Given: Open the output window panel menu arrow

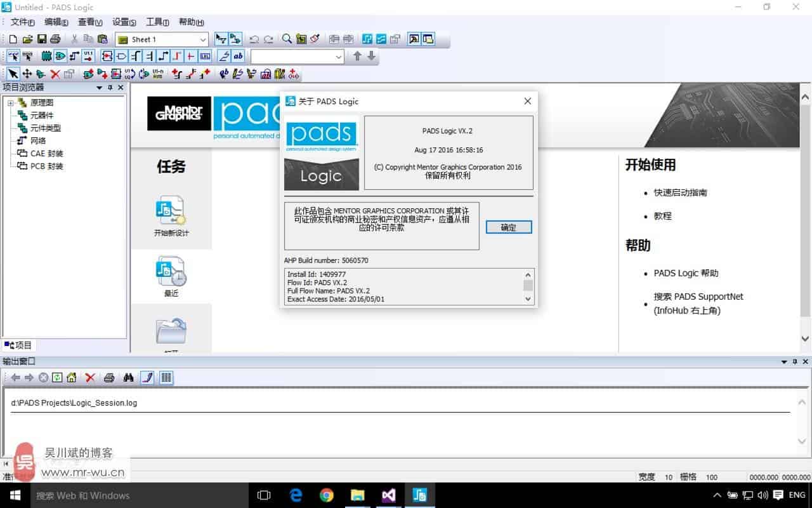Looking at the screenshot, I should [784, 361].
